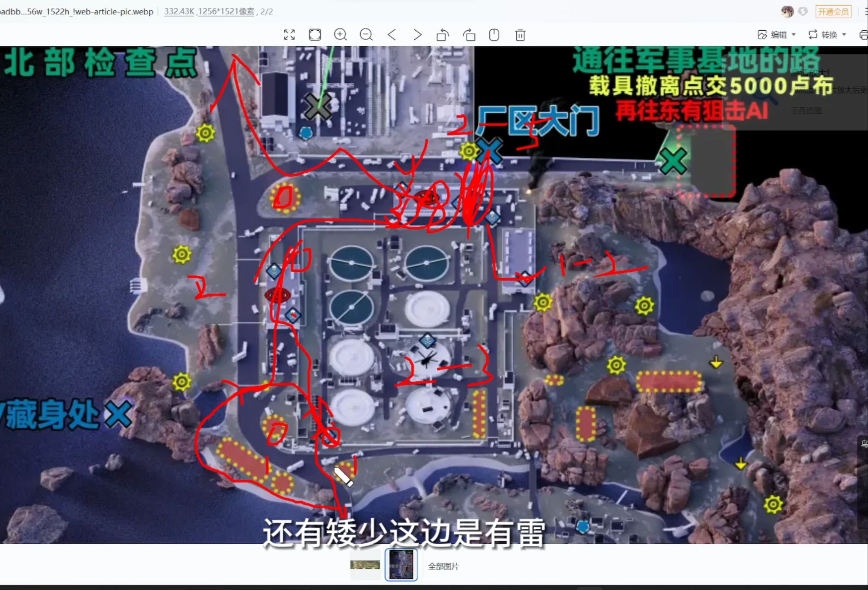Click the mouse-shaped icon in the toolbar
The width and height of the screenshot is (868, 590).
pyautogui.click(x=494, y=35)
